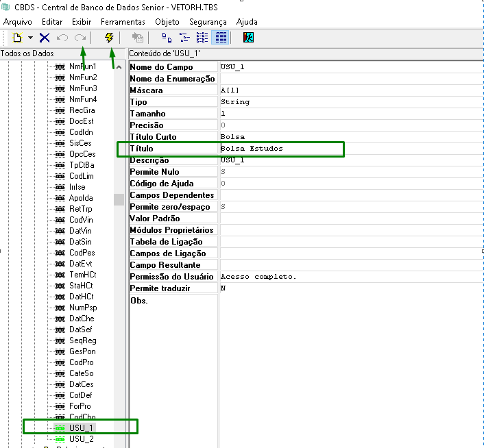
Task: Switch to small icons view
Action: tap(184, 38)
